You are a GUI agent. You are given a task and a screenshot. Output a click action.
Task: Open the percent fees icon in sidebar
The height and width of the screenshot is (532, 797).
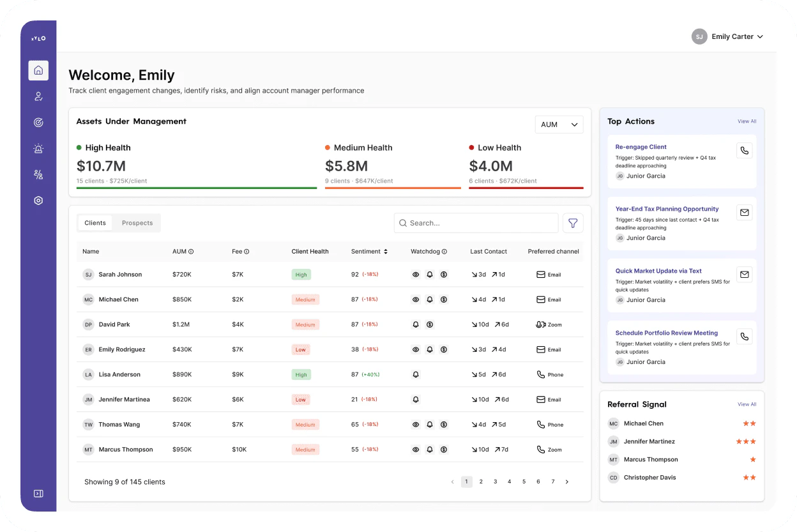[38, 174]
